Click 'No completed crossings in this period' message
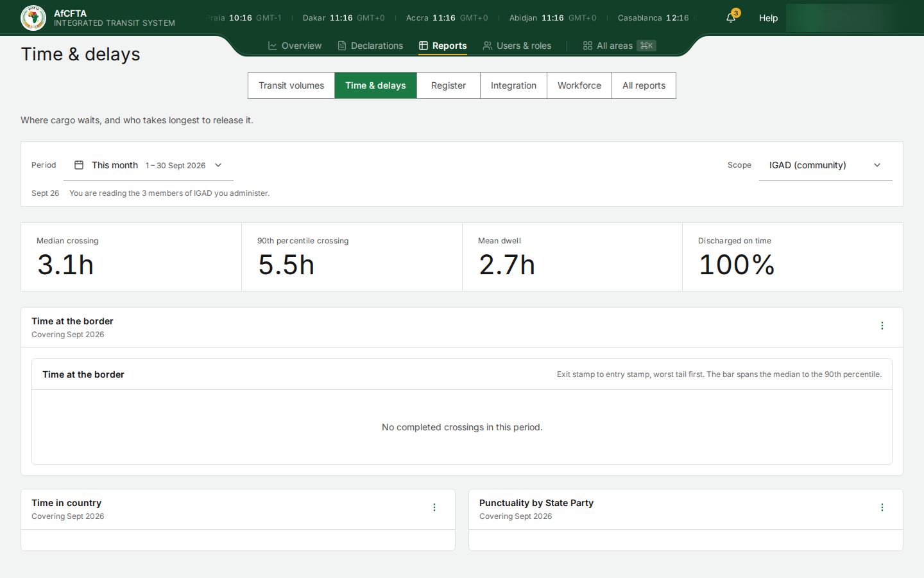924x578 pixels. pyautogui.click(x=462, y=427)
